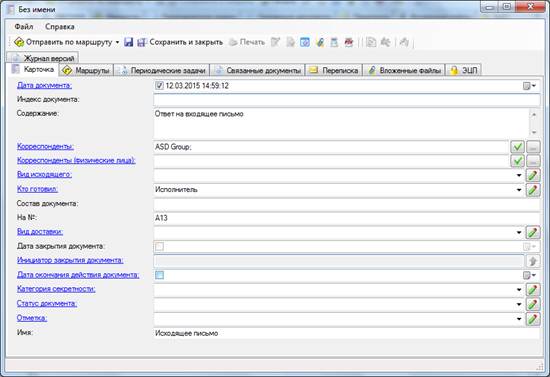
Task: Toggle the Дата закрытия документа checkbox
Action: coord(159,247)
